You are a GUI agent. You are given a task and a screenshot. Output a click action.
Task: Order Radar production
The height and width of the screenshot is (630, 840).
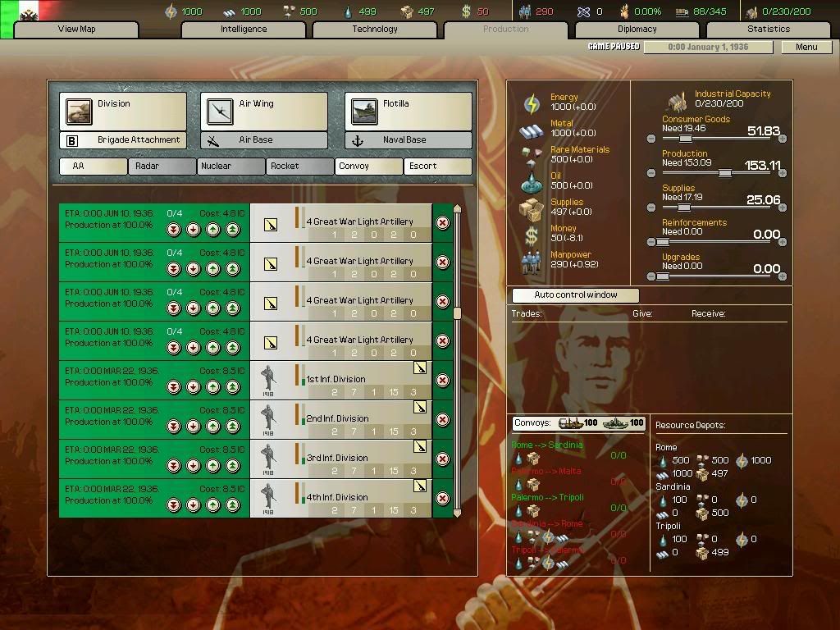tap(162, 167)
